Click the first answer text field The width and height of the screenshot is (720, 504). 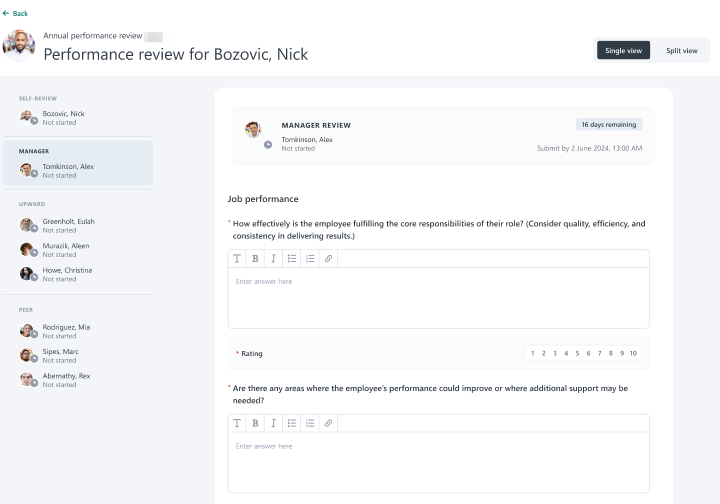tap(438, 298)
